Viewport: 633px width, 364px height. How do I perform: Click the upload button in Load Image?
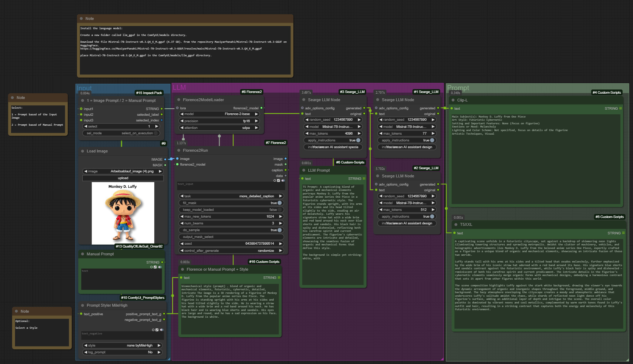123,178
